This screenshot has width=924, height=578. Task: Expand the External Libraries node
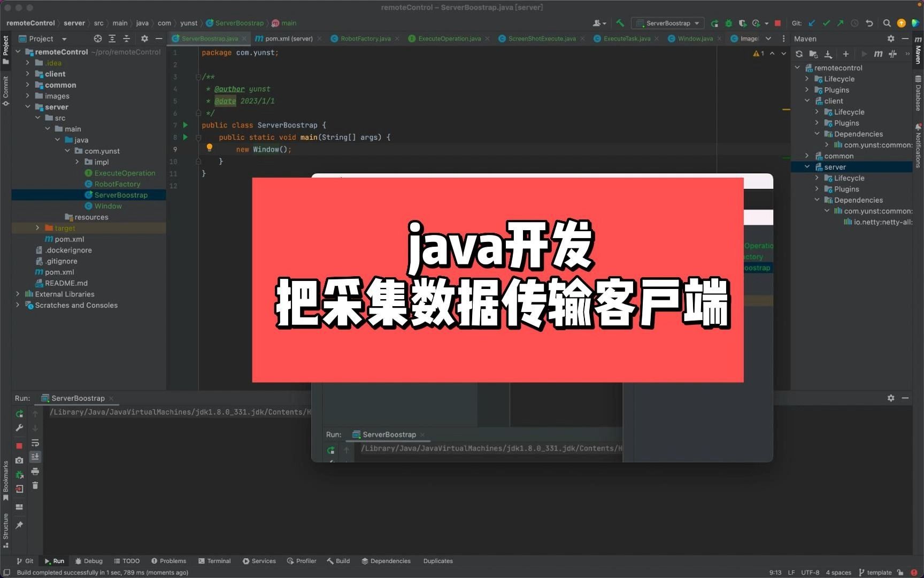18,294
